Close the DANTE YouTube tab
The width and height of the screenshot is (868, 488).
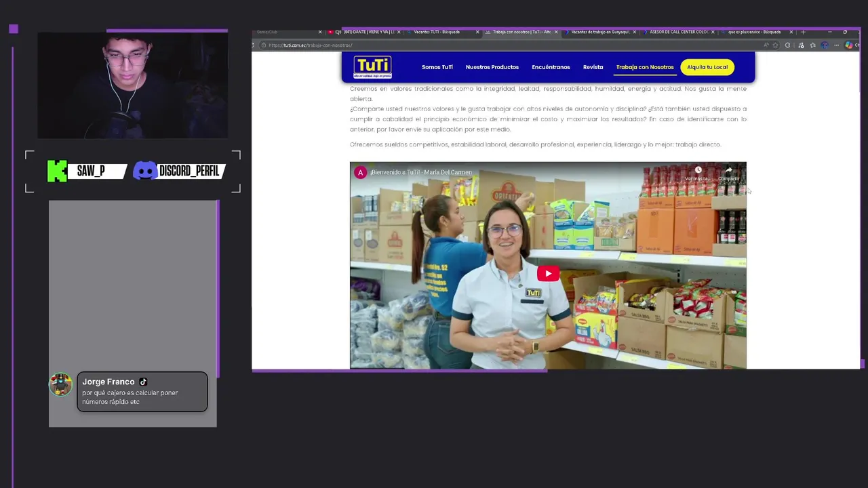399,32
